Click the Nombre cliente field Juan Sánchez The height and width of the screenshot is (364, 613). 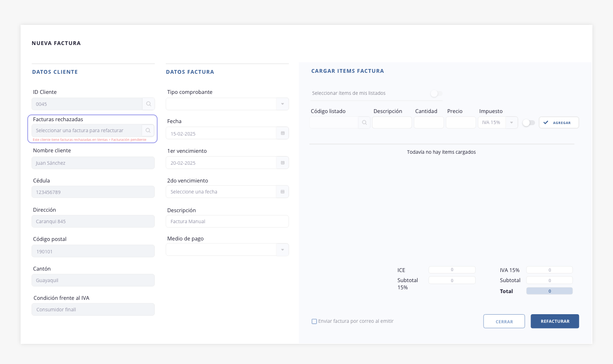click(93, 163)
